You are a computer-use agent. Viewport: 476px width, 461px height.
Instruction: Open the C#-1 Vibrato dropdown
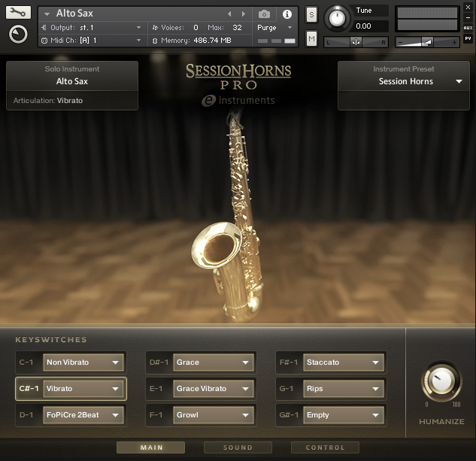click(x=83, y=389)
